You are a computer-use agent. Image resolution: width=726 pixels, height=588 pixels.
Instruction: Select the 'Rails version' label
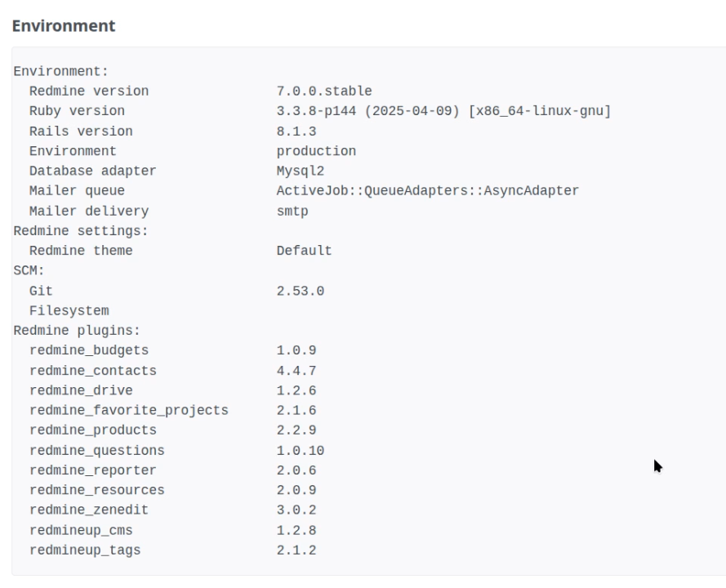click(81, 131)
